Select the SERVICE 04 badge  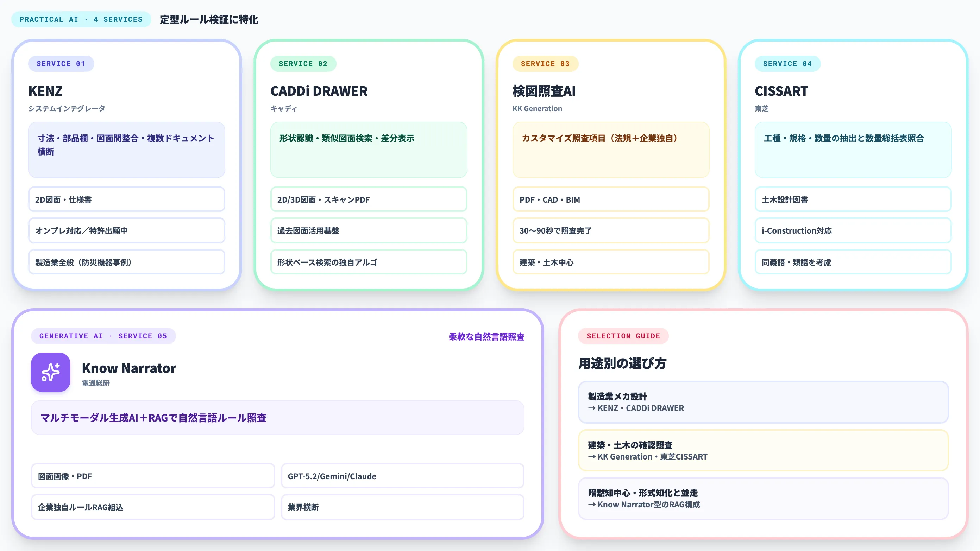coord(787,63)
